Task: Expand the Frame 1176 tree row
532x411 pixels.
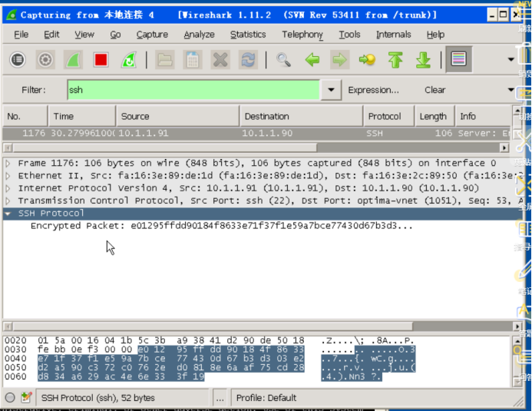Action: point(8,164)
